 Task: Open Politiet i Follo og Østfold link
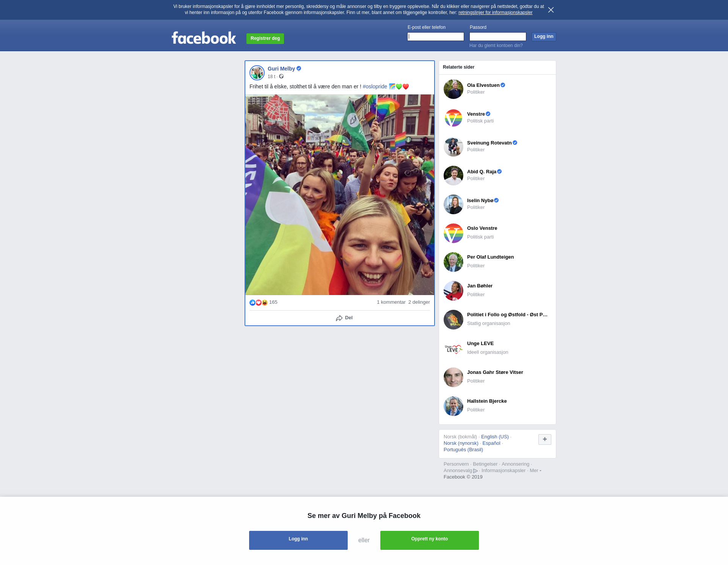pos(507,315)
